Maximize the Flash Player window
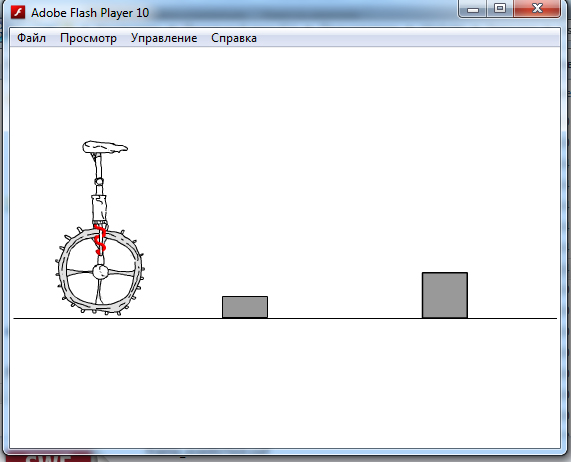The width and height of the screenshot is (571, 462). [500, 9]
